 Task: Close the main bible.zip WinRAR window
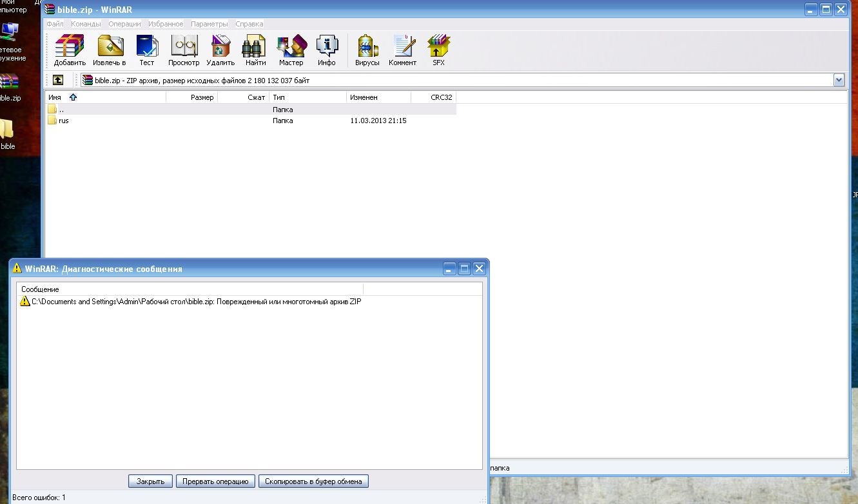(x=841, y=10)
